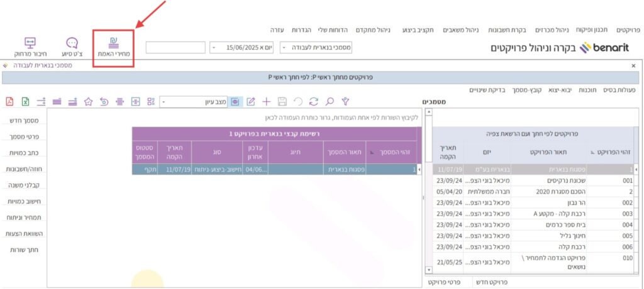Expand the מסמכי בנארית לעבודה dropdown
Viewport: 644px width, 289px height.
(284, 48)
